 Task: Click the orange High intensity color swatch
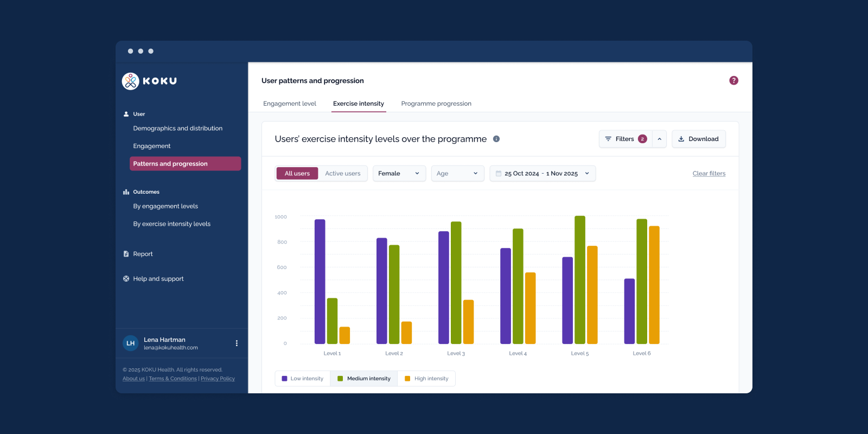[x=407, y=379]
